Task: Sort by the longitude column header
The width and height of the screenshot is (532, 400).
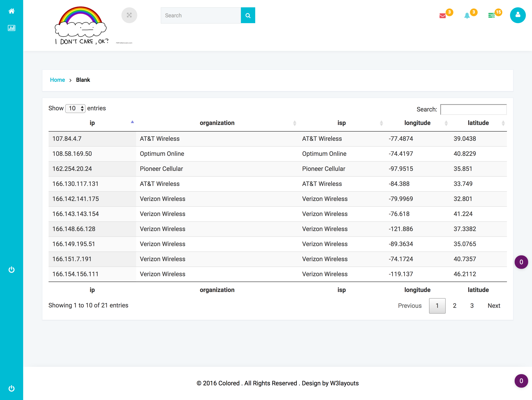Action: (417, 123)
